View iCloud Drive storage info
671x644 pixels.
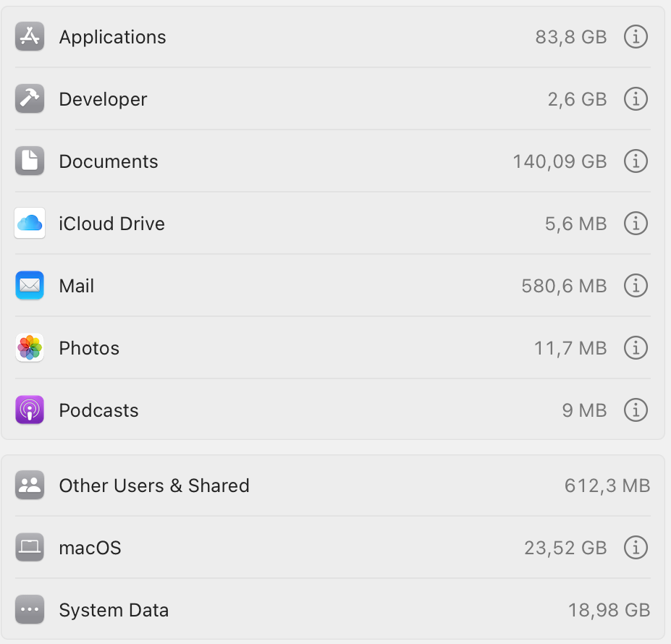pyautogui.click(x=636, y=224)
